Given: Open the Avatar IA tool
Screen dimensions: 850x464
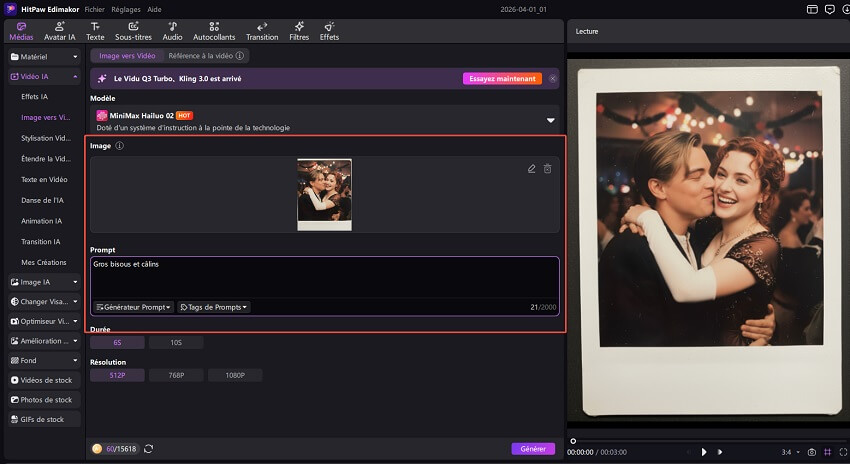Looking at the screenshot, I should point(59,30).
